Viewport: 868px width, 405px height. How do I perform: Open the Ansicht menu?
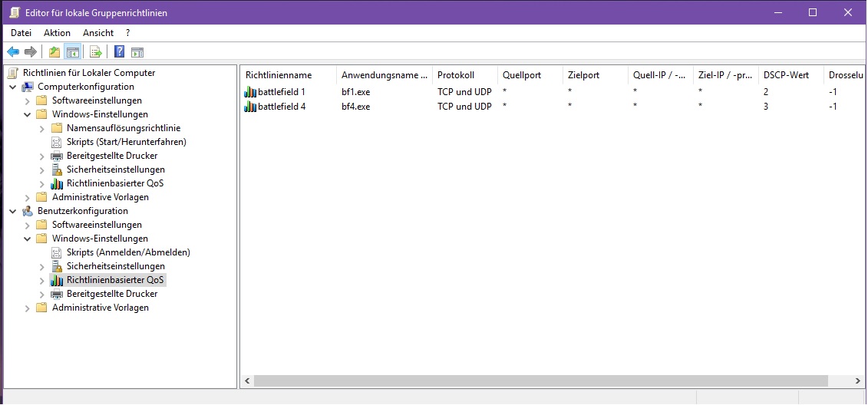[x=98, y=33]
